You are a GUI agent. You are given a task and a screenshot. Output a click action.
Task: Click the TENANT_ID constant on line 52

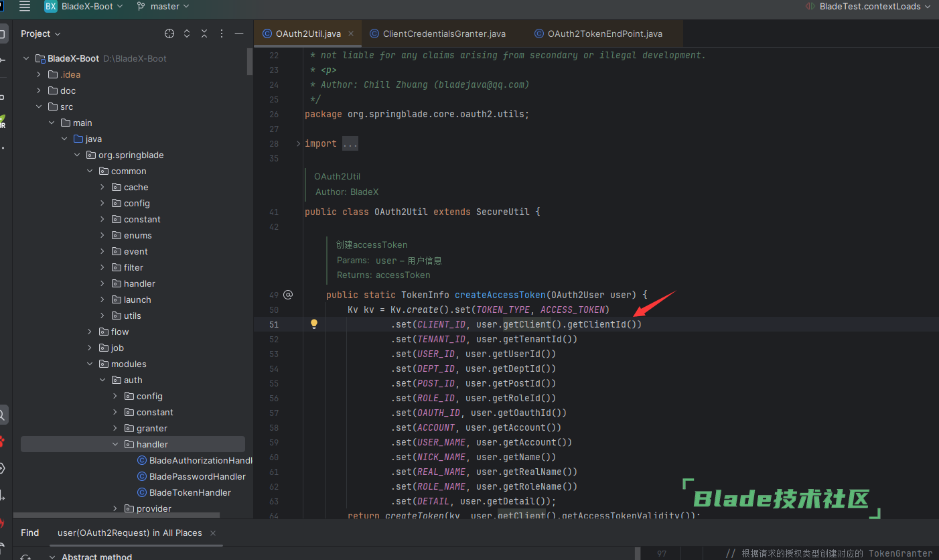441,339
